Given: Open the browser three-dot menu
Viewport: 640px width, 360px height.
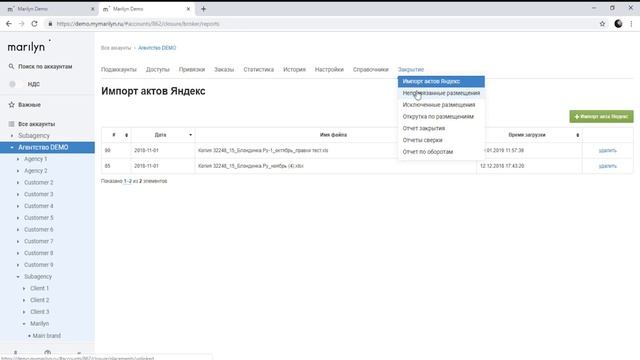Looking at the screenshot, I should pyautogui.click(x=631, y=24).
